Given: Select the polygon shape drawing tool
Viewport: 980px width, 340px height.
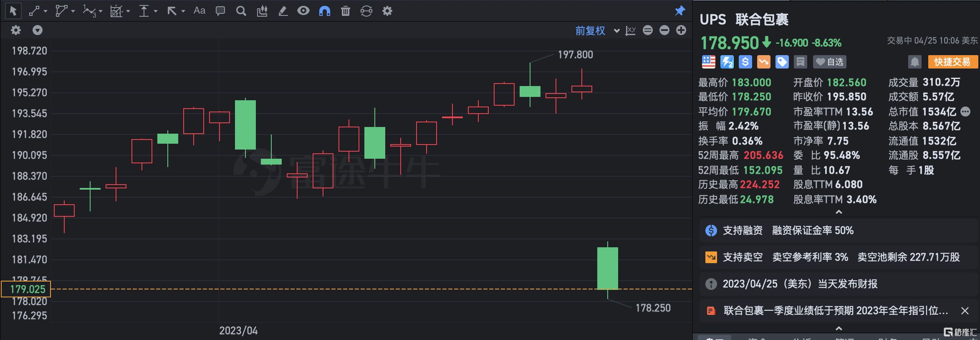Looking at the screenshot, I should [x=61, y=11].
